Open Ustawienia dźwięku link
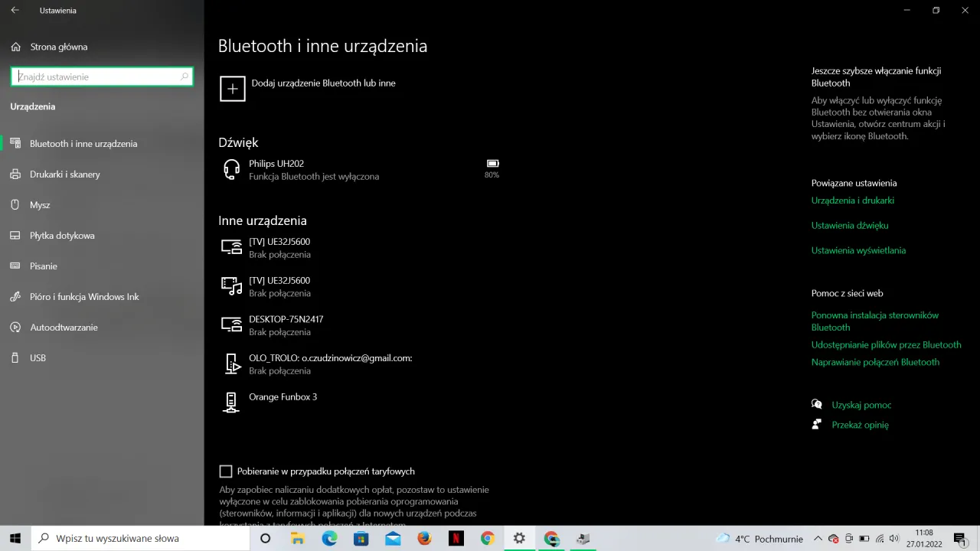 click(850, 225)
